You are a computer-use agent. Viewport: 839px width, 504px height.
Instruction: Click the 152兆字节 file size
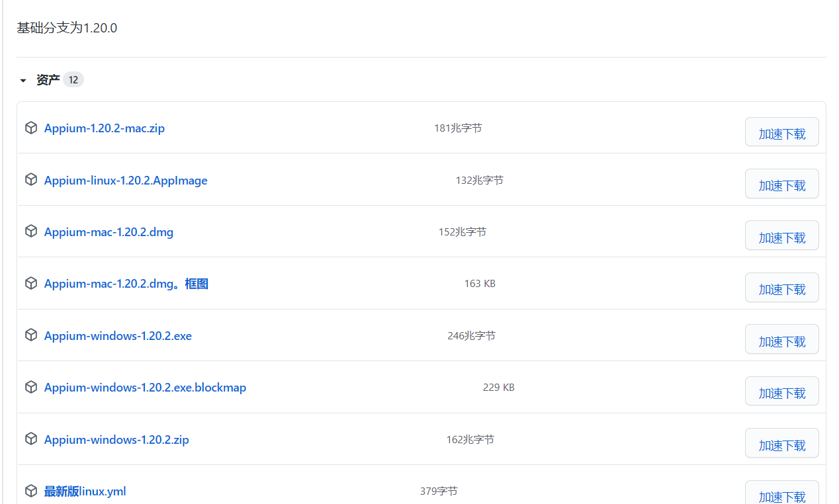pyautogui.click(x=462, y=231)
